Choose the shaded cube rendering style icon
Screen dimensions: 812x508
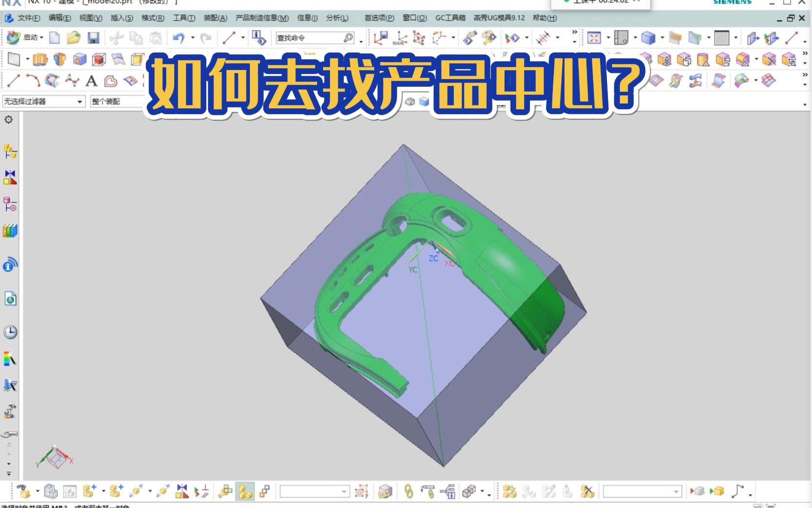pyautogui.click(x=648, y=38)
